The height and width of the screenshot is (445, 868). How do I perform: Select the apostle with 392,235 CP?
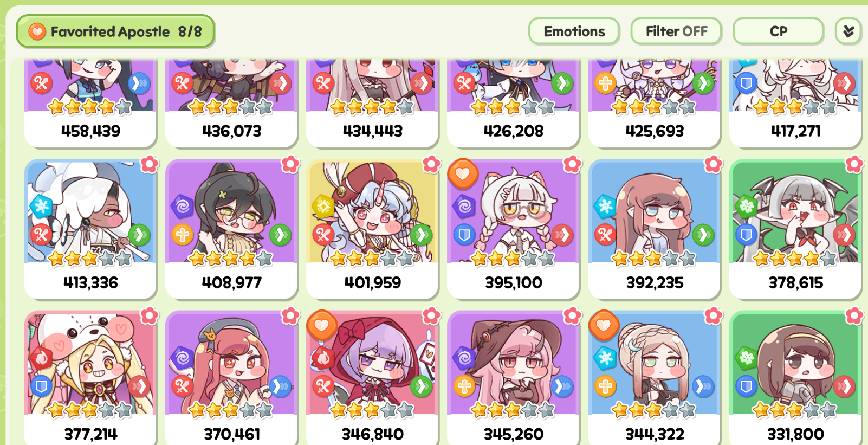click(655, 229)
